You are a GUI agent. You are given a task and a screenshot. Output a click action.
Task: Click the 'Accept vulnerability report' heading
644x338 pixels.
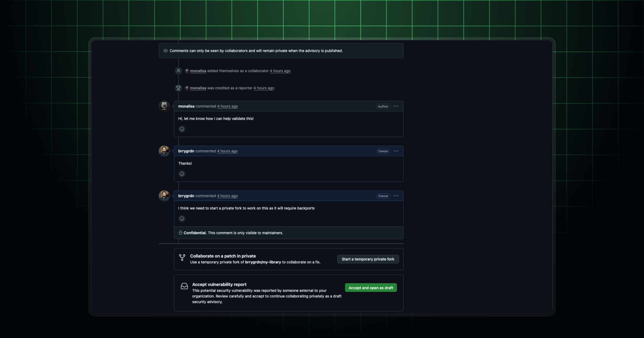219,284
